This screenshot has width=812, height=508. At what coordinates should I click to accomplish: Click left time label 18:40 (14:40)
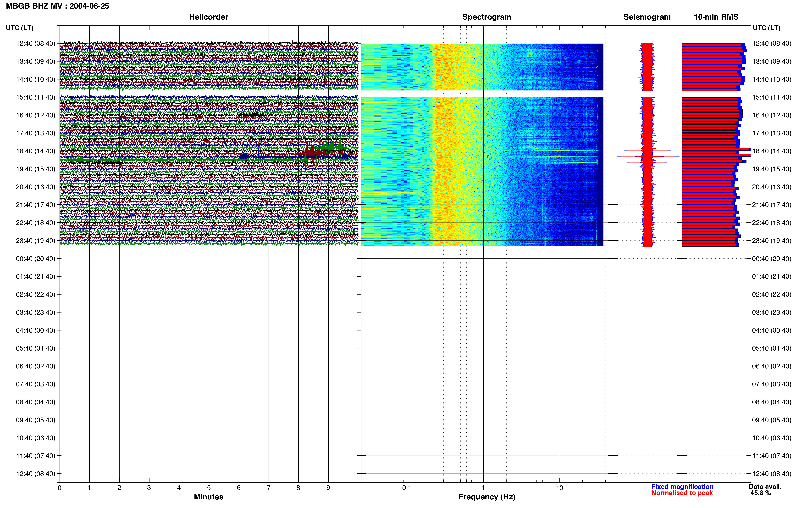coord(36,151)
